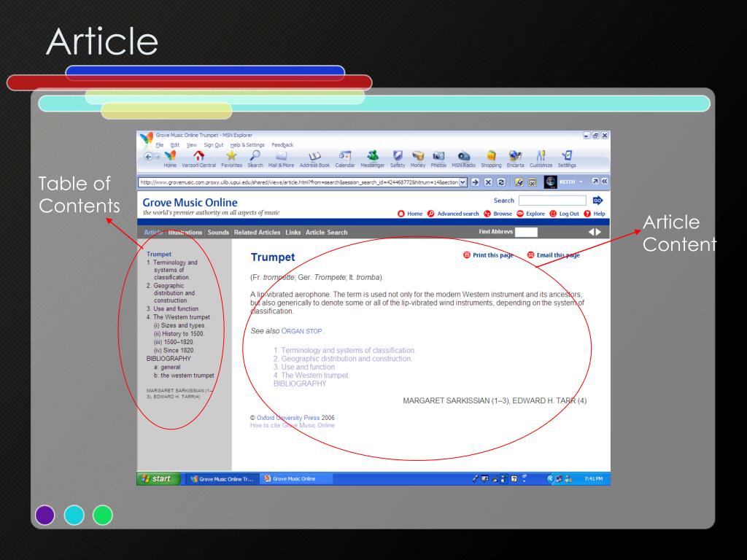The height and width of the screenshot is (560, 747).
Task: Open the Address Book
Action: pos(314,158)
